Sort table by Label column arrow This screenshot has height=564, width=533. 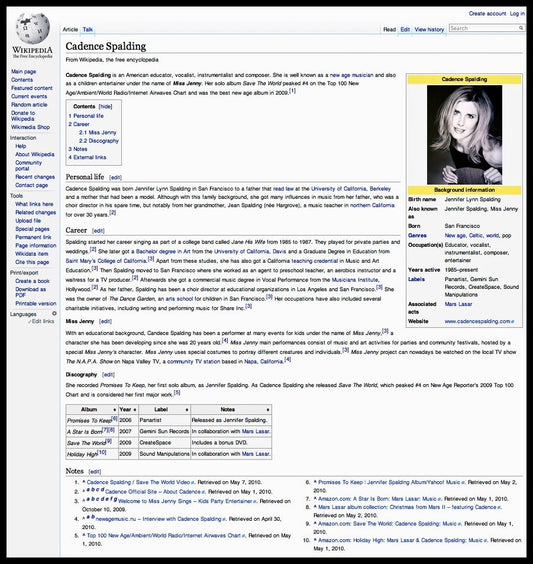[187, 410]
